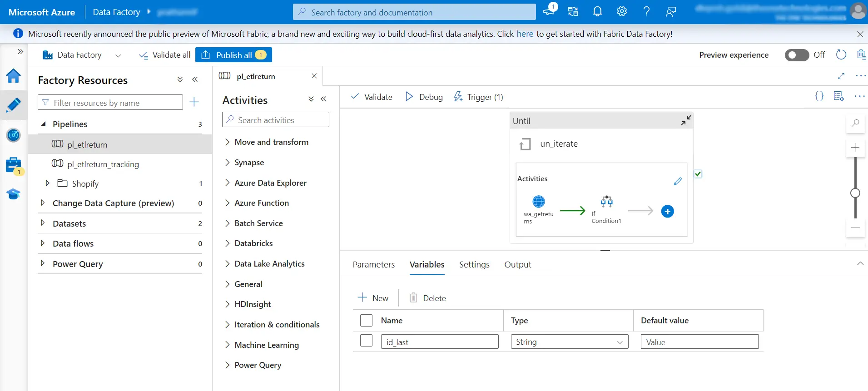Switch to the Parameters tab
The width and height of the screenshot is (868, 391).
pyautogui.click(x=374, y=265)
